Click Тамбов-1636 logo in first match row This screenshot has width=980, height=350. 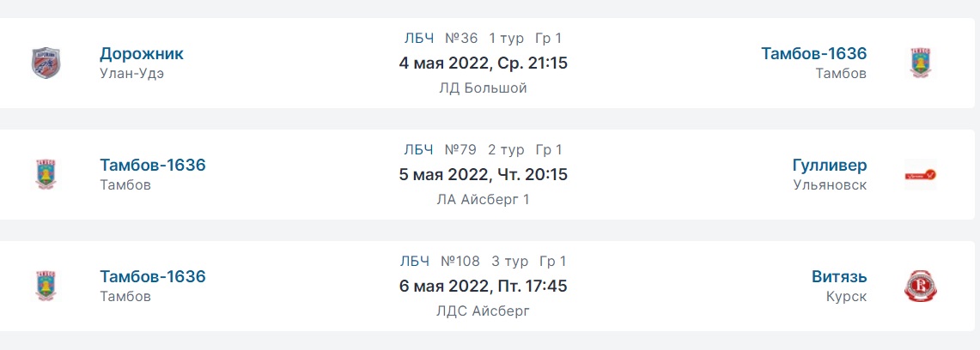click(x=921, y=63)
